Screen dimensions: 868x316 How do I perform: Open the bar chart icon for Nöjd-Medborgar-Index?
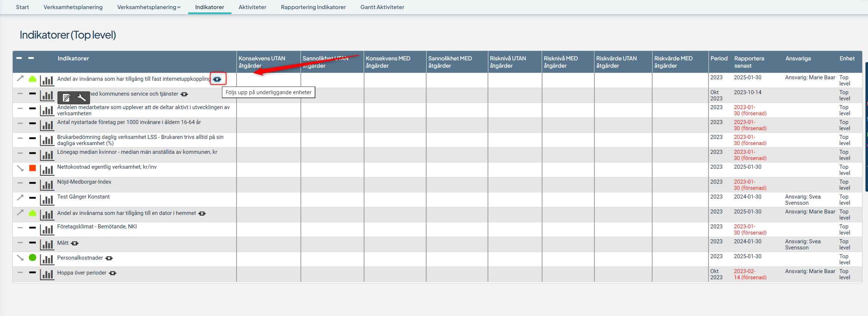pos(47,185)
